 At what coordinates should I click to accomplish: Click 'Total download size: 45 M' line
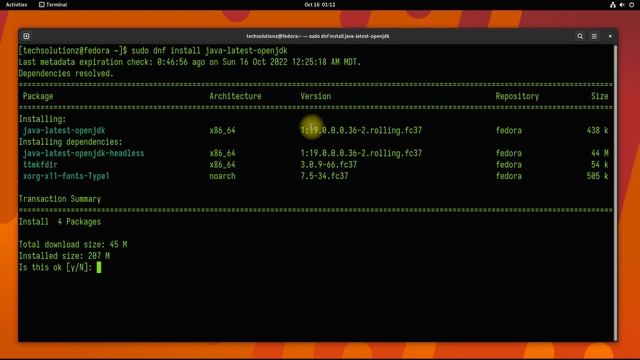click(x=73, y=245)
